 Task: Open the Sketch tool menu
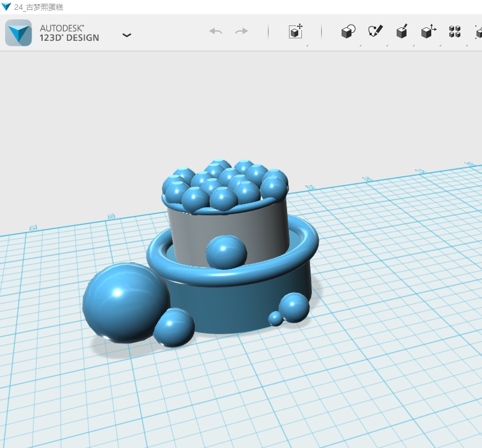point(376,31)
